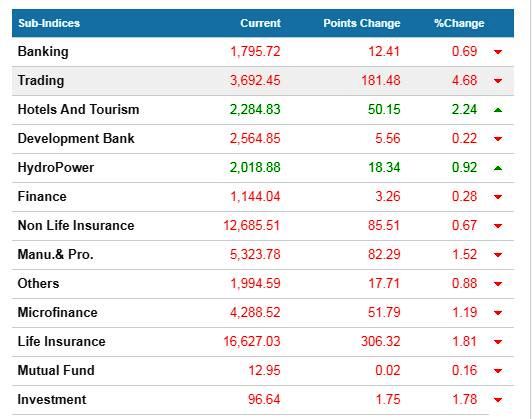Click the red arrow in Mutual Fund row

(498, 371)
